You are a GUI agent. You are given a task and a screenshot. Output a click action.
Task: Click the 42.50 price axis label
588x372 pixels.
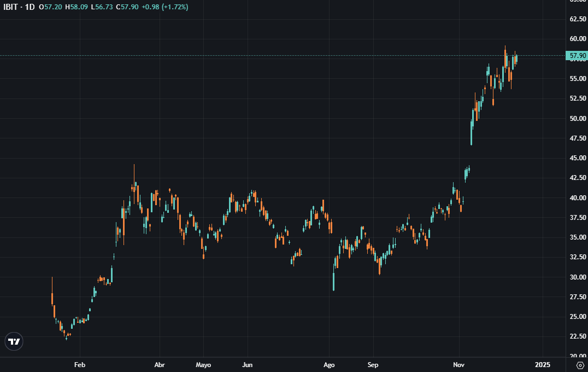pyautogui.click(x=578, y=178)
